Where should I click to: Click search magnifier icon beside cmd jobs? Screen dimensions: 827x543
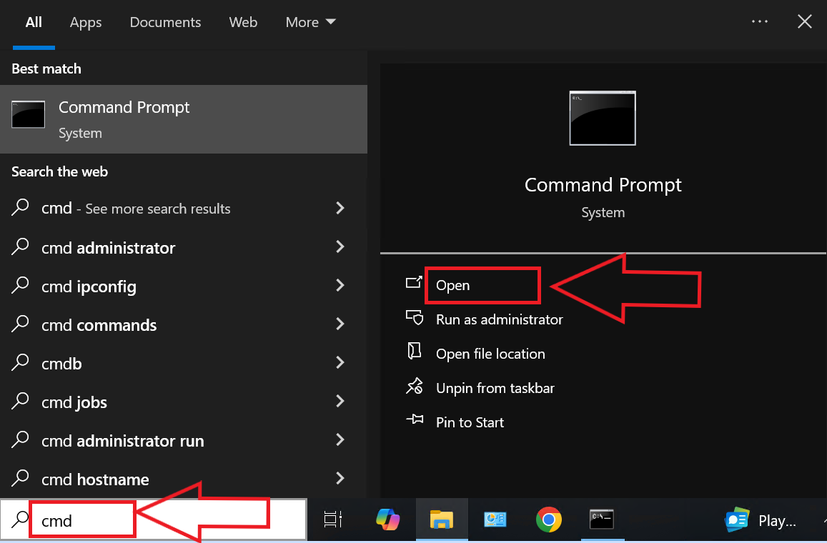(20, 401)
